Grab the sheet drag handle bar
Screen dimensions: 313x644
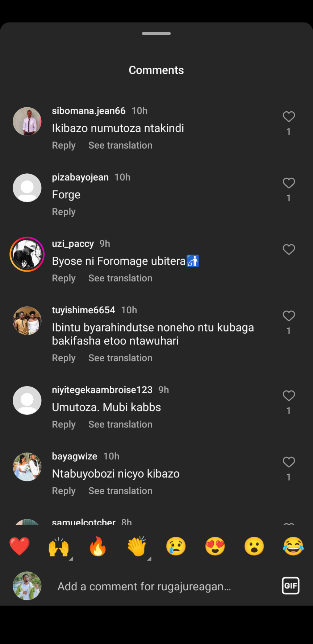[156, 33]
